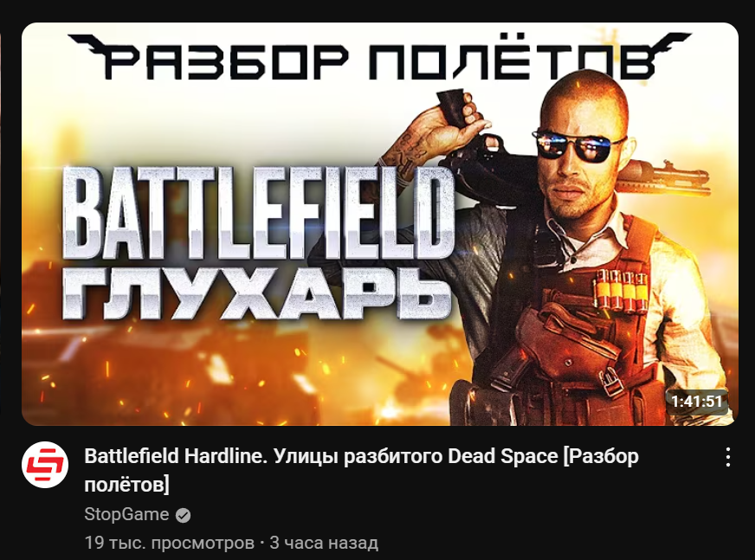Click the 1:41:51 duration badge
Screen dimensions: 755x560
[697, 401]
